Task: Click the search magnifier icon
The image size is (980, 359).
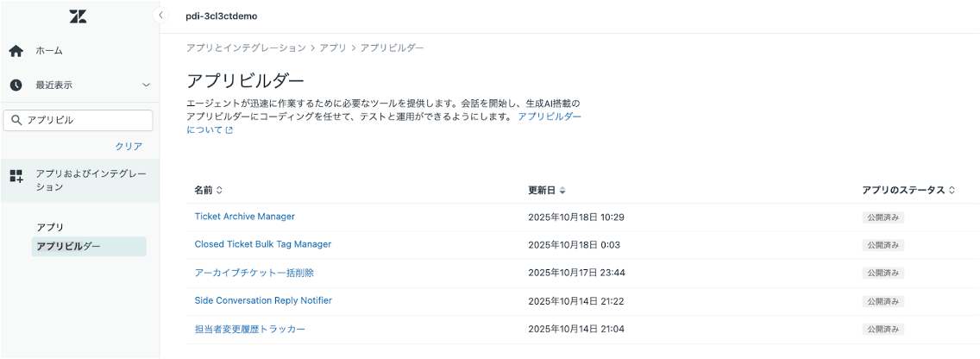Action: point(16,120)
